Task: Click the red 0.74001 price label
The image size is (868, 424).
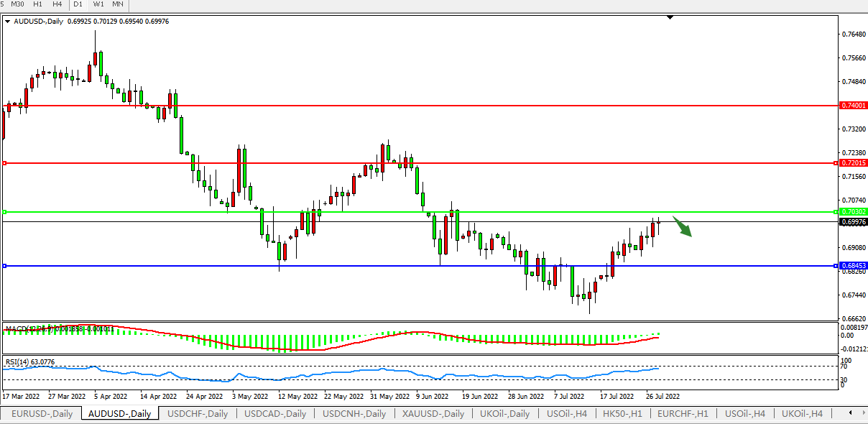Action: 854,105
